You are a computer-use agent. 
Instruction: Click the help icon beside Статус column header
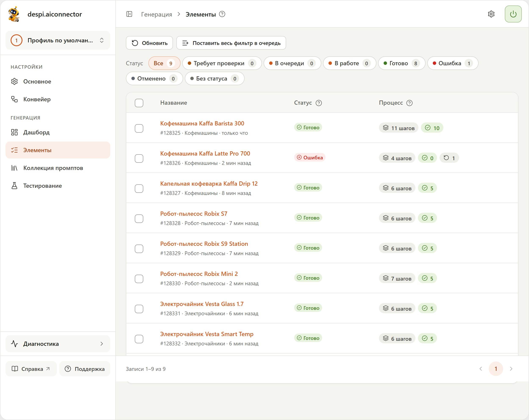coord(319,103)
